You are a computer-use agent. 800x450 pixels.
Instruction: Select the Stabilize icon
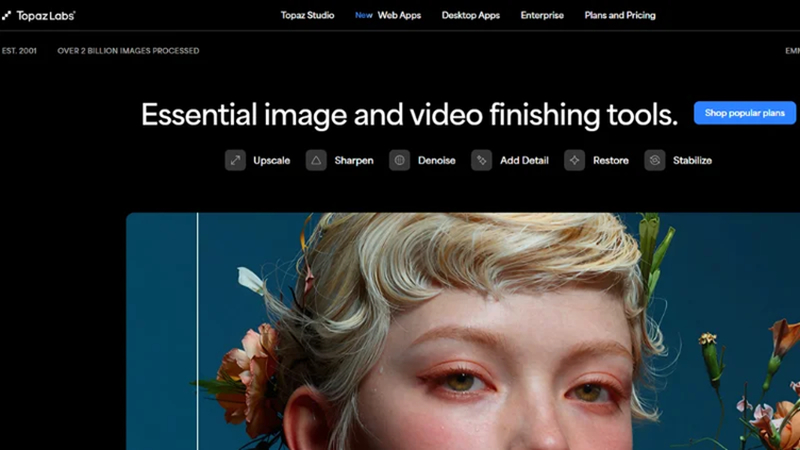click(655, 160)
